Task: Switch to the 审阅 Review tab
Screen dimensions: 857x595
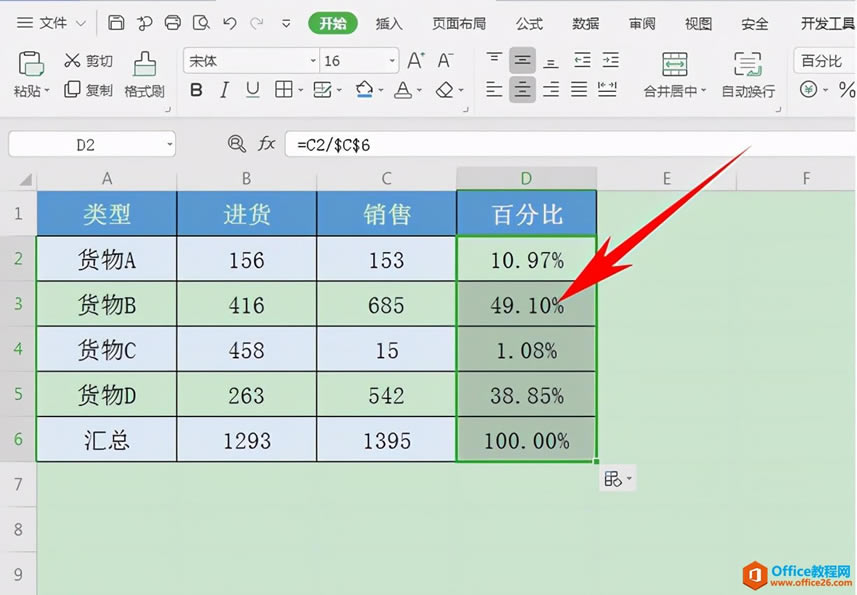Action: click(642, 23)
